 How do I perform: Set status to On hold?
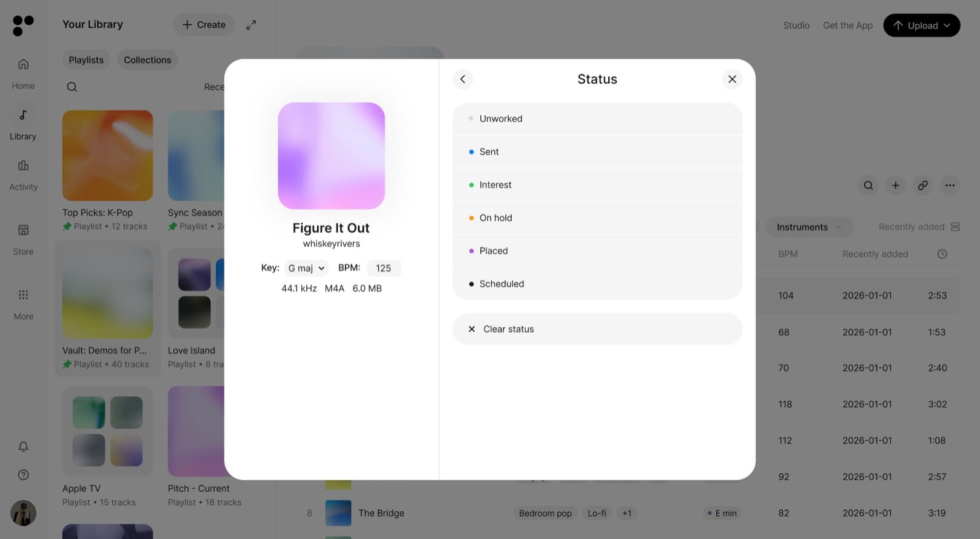pos(597,218)
